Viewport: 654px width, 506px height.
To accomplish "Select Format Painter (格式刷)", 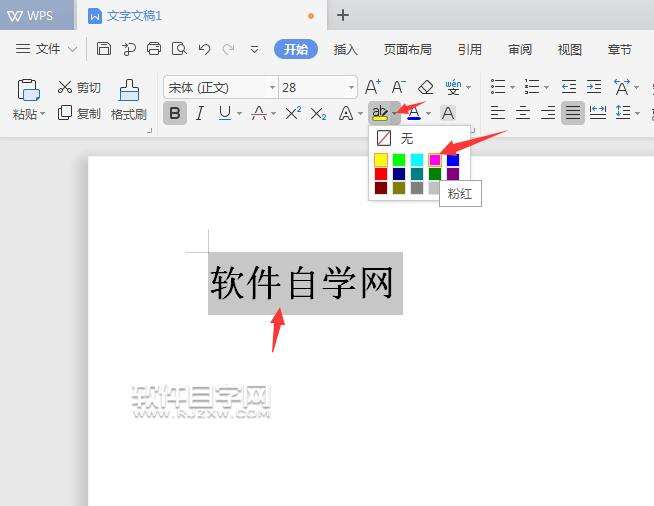I will click(x=129, y=100).
